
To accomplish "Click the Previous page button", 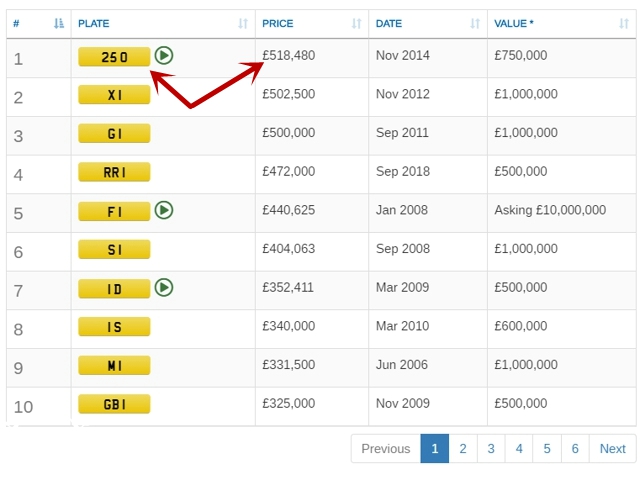I will pos(386,449).
